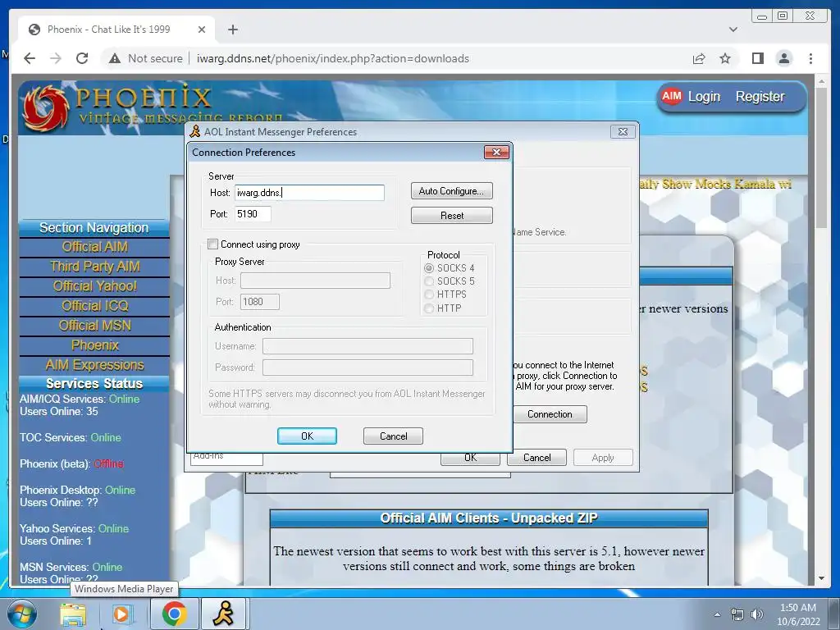840x630 pixels.
Task: Open AIM Expressions in section navigation
Action: [x=95, y=365]
